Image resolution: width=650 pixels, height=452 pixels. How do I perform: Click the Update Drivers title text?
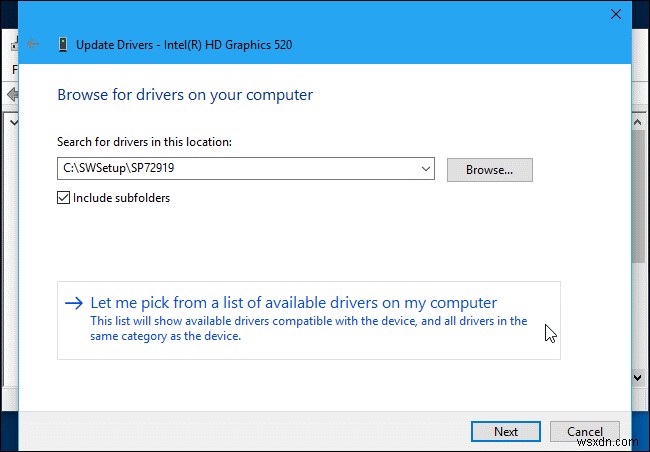(184, 45)
